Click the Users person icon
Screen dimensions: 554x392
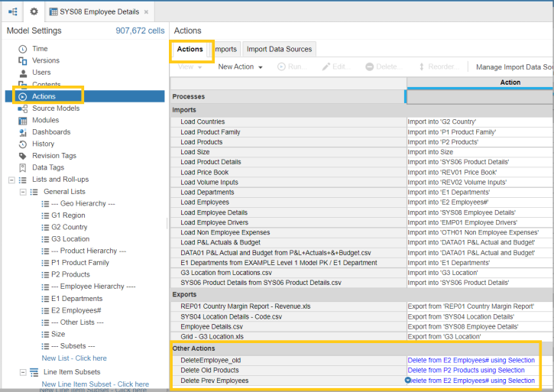[23, 73]
